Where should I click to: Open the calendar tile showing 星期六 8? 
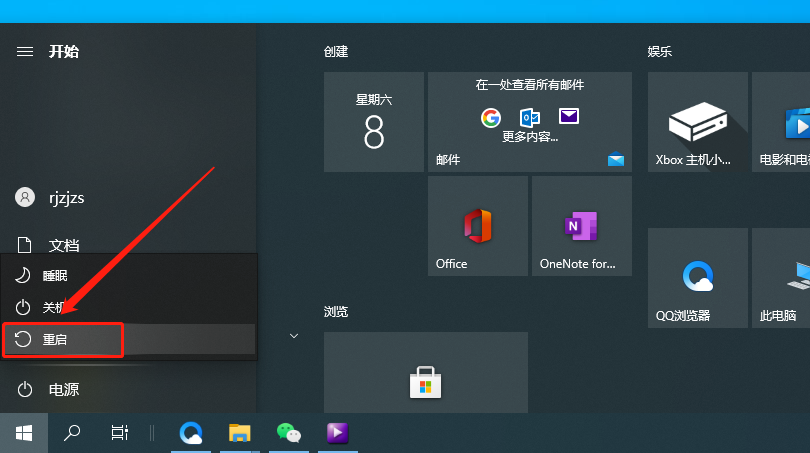374,122
